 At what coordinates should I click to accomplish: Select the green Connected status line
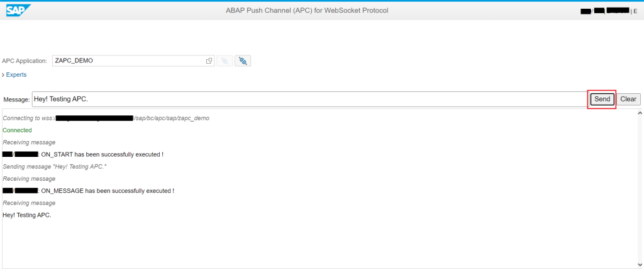(x=17, y=130)
